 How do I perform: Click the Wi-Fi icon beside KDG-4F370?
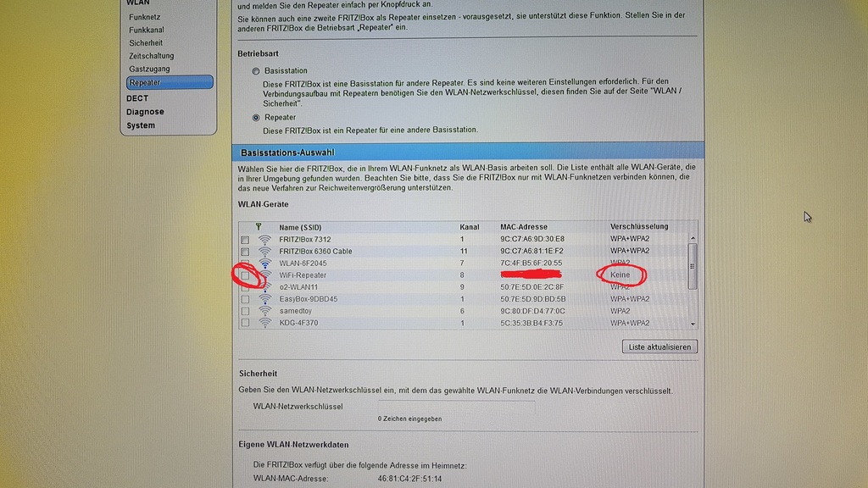(x=264, y=323)
